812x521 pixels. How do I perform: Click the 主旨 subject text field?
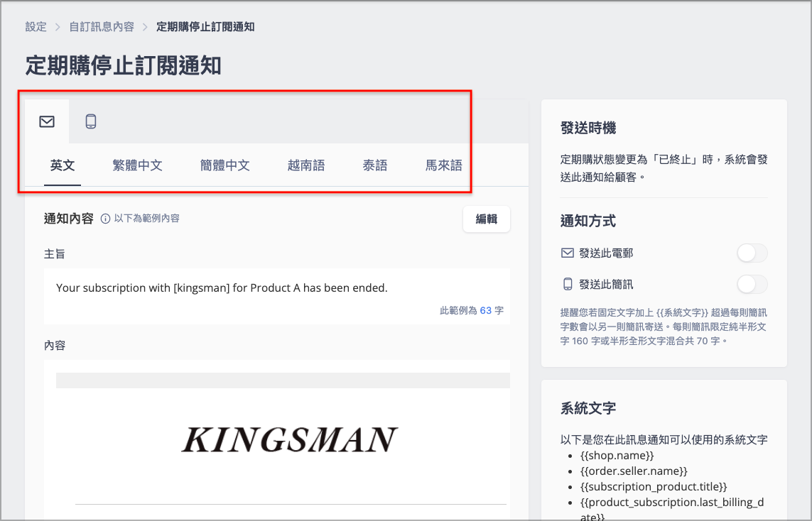pos(277,296)
